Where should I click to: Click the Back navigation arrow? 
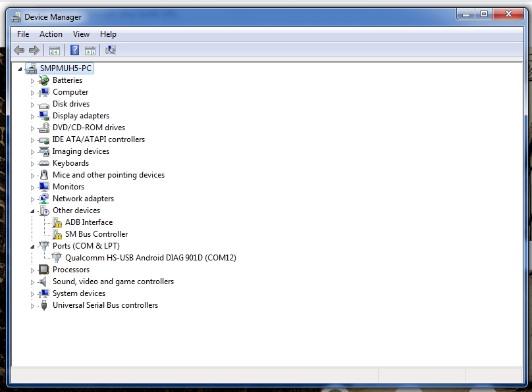[18, 49]
